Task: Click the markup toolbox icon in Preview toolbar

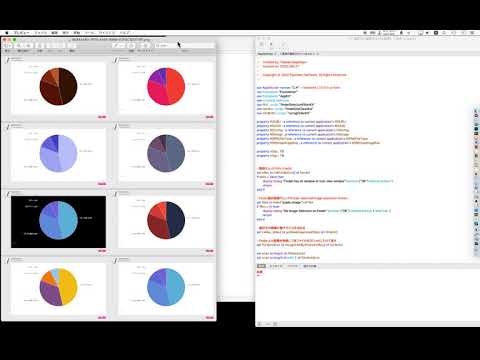Action: (x=145, y=45)
